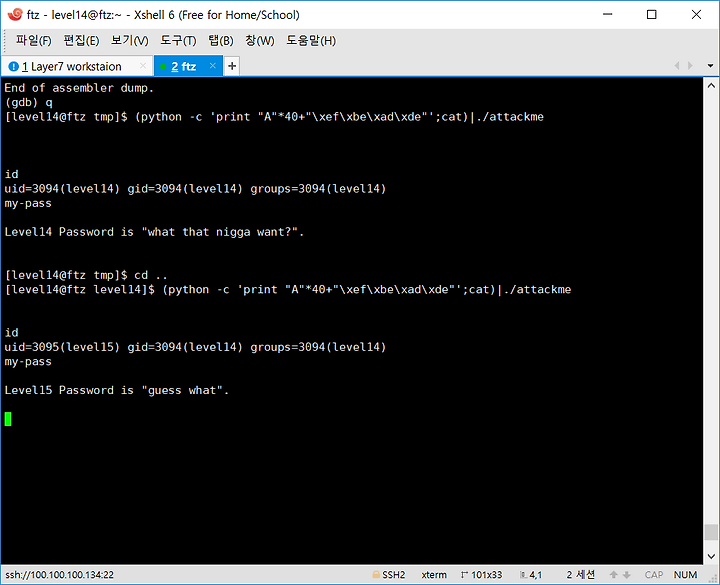Click the ssh://100.100.100.134:22 status text

point(59,575)
